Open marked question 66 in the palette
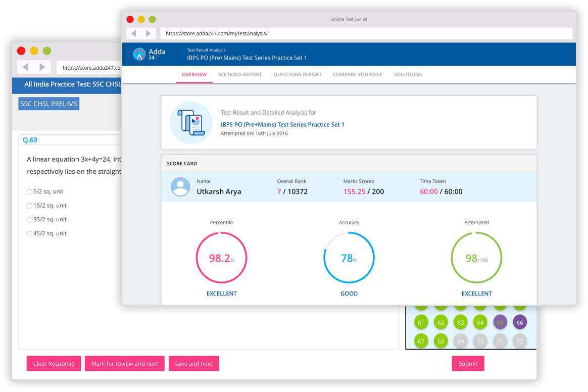Image resolution: width=588 pixels, height=392 pixels. (x=520, y=322)
